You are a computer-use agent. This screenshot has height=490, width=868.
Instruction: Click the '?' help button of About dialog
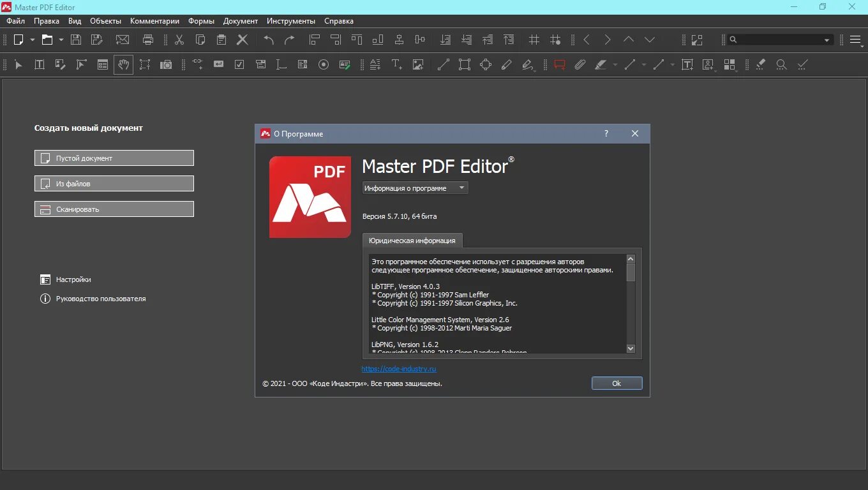coord(606,133)
